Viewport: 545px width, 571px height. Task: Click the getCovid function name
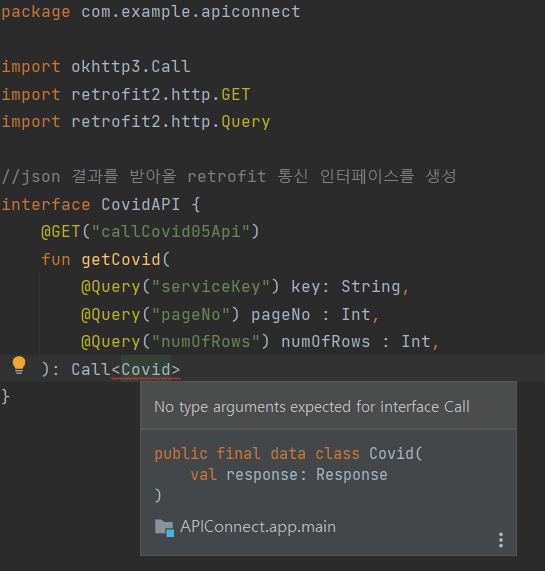pos(121,260)
